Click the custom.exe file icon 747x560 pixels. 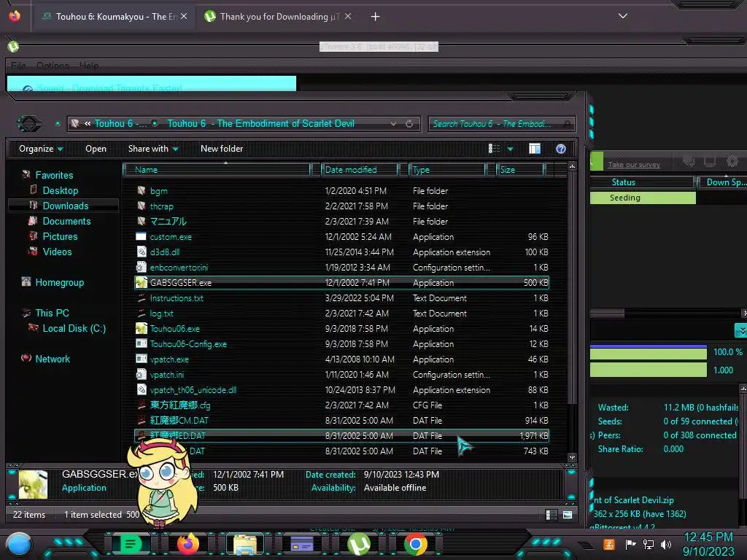click(x=141, y=237)
